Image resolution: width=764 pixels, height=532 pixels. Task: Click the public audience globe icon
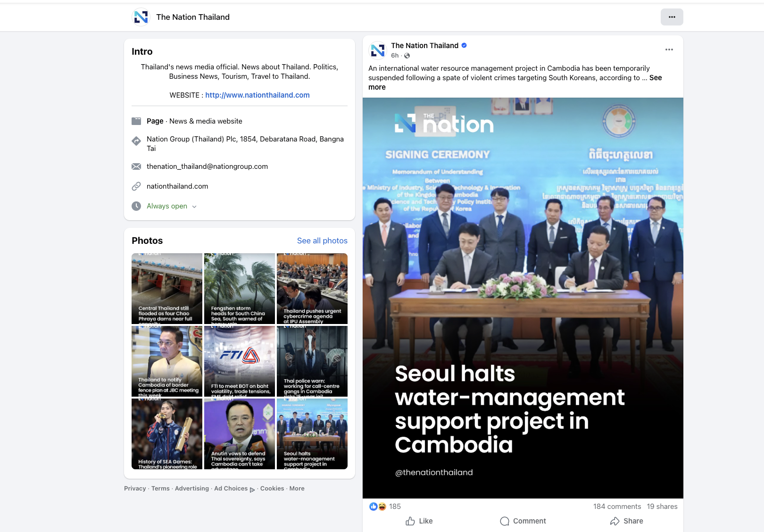(407, 56)
